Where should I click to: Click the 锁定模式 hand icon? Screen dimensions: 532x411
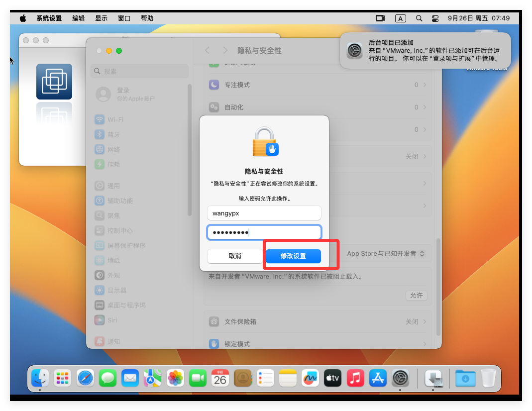[x=214, y=343]
